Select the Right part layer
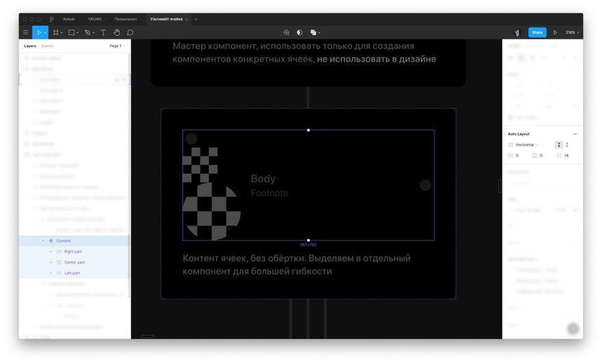Screen dimensions: 602x364 75,252
